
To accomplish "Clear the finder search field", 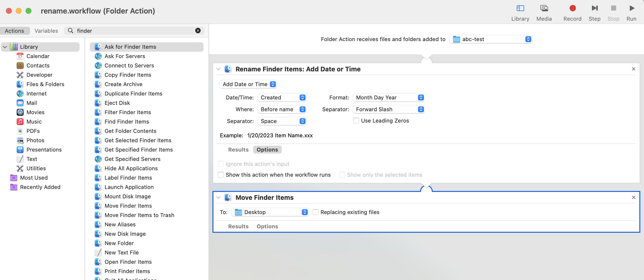I will click(197, 31).
